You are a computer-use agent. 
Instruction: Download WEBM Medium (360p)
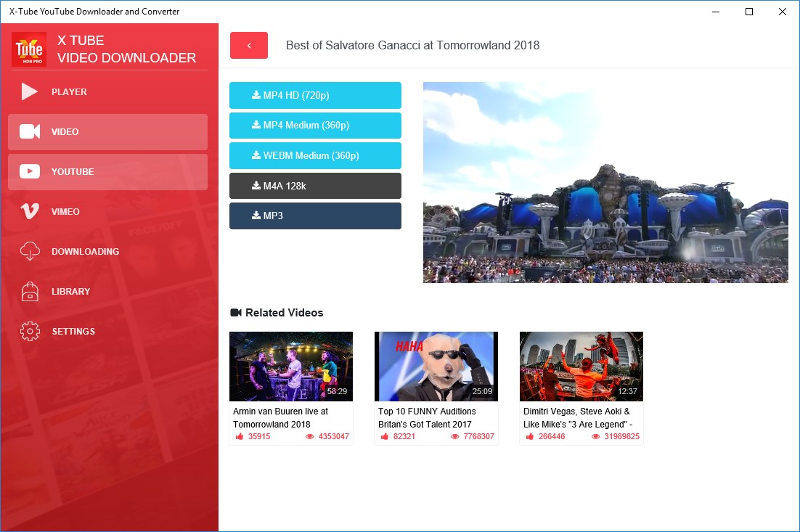click(315, 155)
